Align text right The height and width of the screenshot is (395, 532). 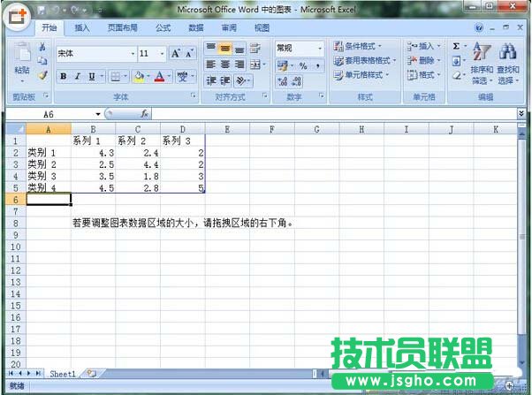239,65
